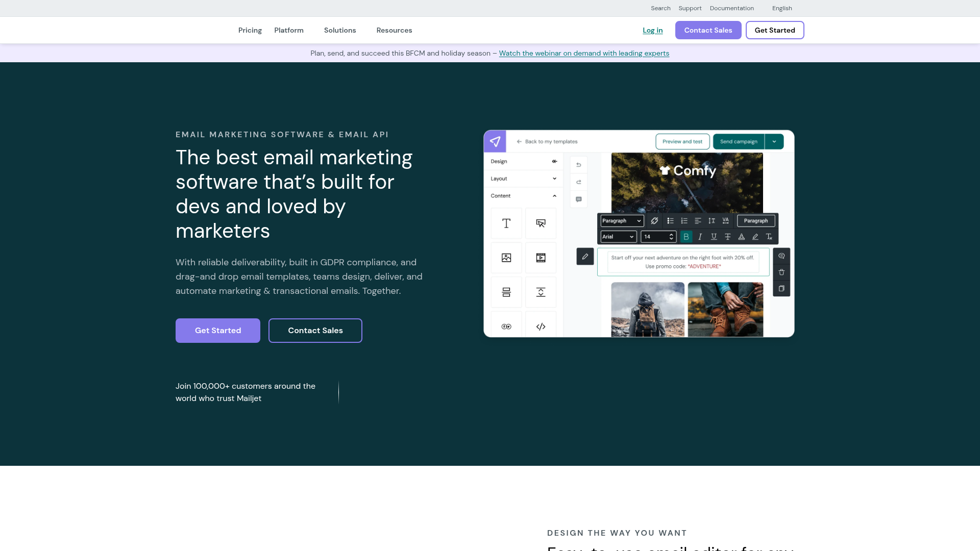Expand the Layout section in the sidebar
This screenshot has height=551, width=980.
pos(523,178)
